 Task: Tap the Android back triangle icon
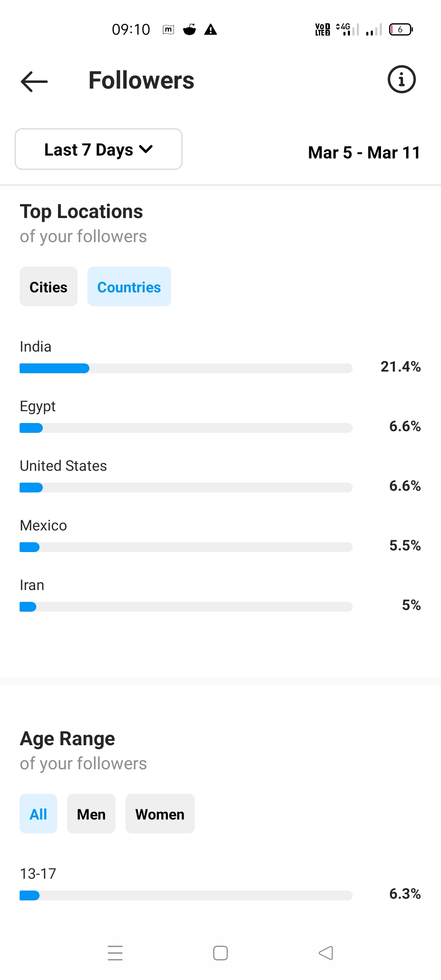pyautogui.click(x=326, y=953)
